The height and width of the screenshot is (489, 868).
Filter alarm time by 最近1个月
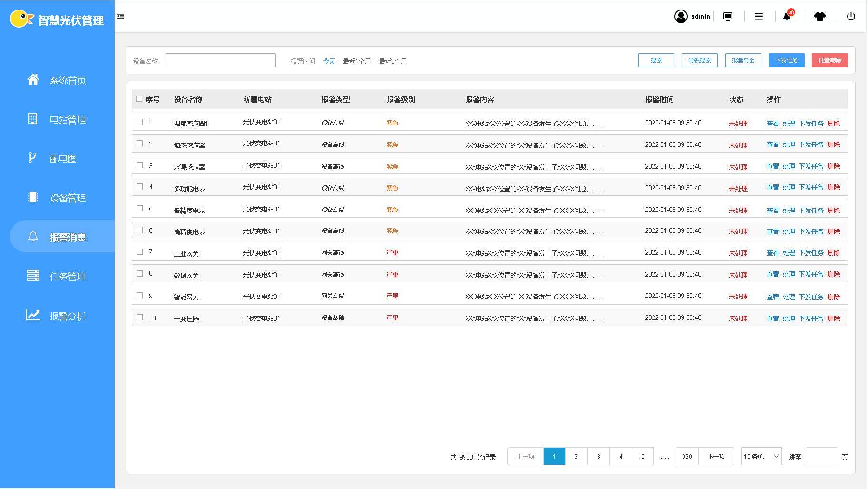pyautogui.click(x=356, y=61)
